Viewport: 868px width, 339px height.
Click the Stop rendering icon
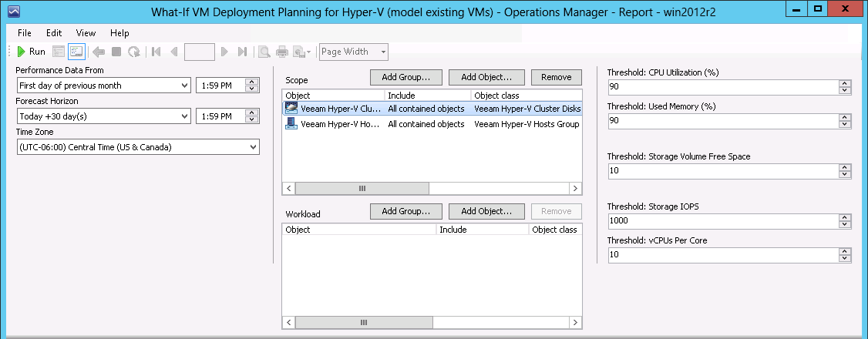coord(116,52)
